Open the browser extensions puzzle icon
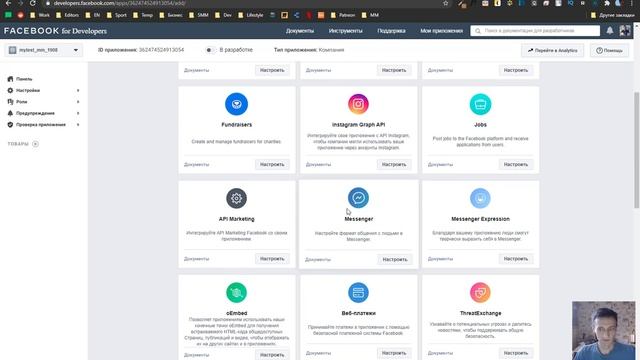This screenshot has width=640, height=360. (x=607, y=3)
